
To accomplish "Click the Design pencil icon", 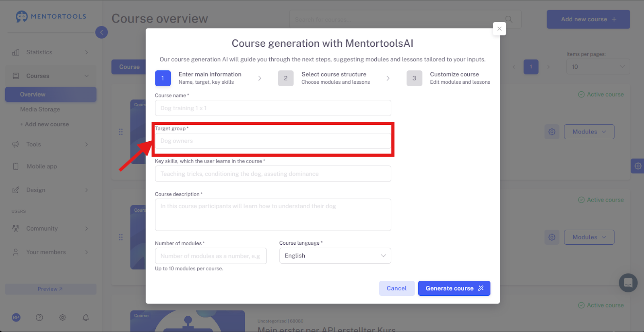I will 16,190.
